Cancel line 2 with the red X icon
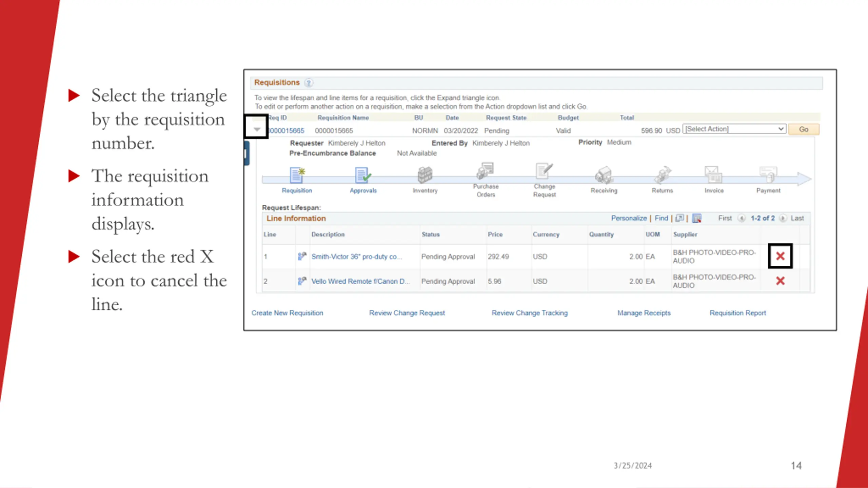This screenshot has height=488, width=868. [x=780, y=281]
